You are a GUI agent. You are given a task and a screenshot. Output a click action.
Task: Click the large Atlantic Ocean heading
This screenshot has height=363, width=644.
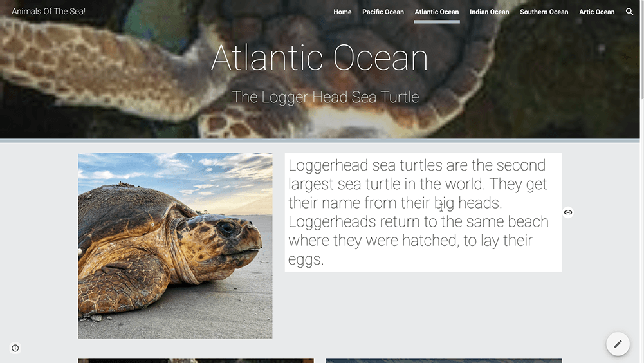tap(319, 59)
